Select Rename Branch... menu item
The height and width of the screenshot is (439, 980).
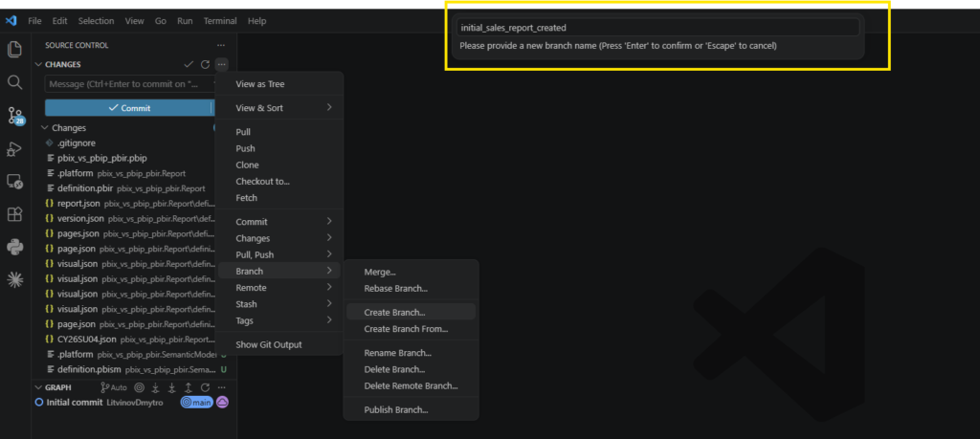coord(412,353)
